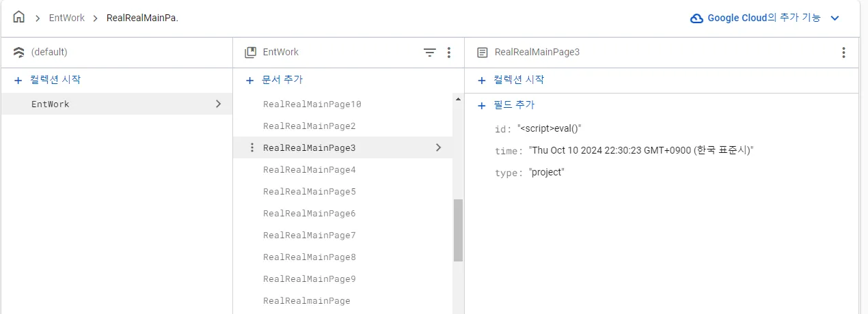Select the type field "project" value
The height and width of the screenshot is (314, 868).
[x=547, y=172]
